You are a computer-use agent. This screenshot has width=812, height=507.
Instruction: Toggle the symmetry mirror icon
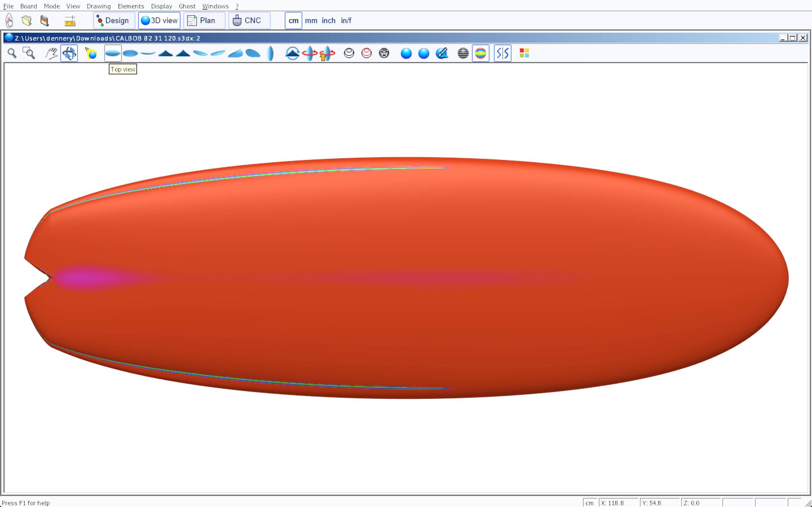tap(502, 53)
